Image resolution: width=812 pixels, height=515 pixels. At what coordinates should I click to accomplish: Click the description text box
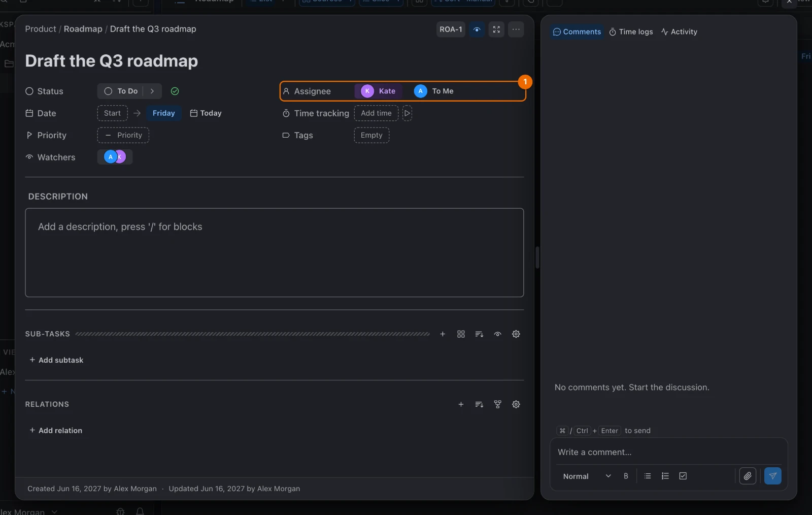(274, 252)
